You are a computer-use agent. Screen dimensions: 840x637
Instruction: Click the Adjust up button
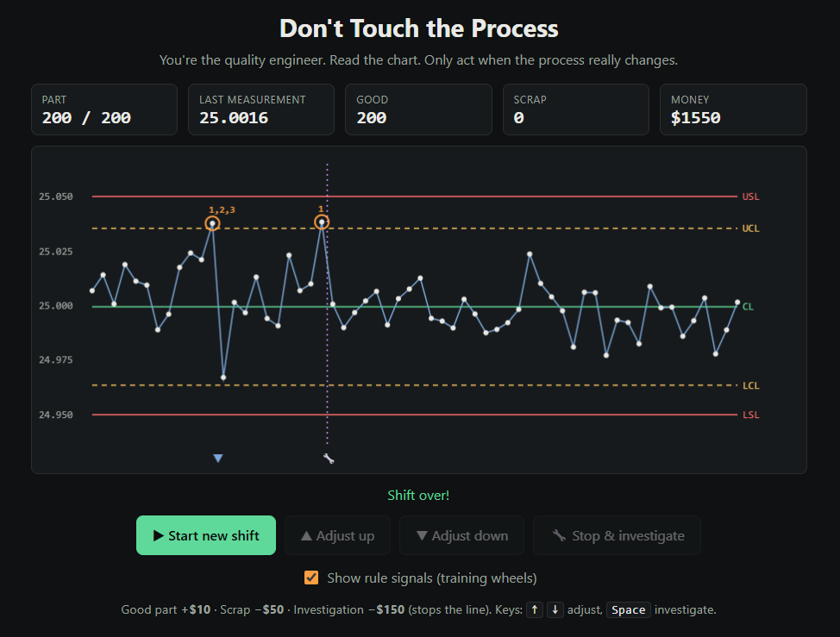[x=337, y=535]
